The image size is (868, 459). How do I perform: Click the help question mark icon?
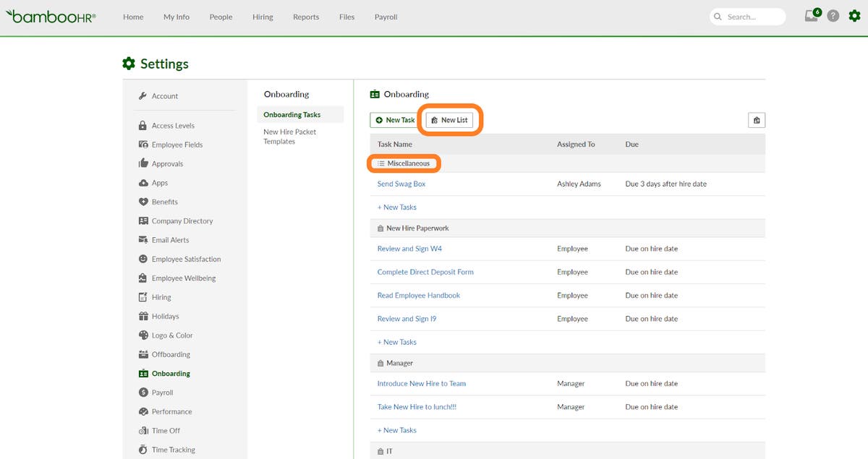tap(832, 16)
